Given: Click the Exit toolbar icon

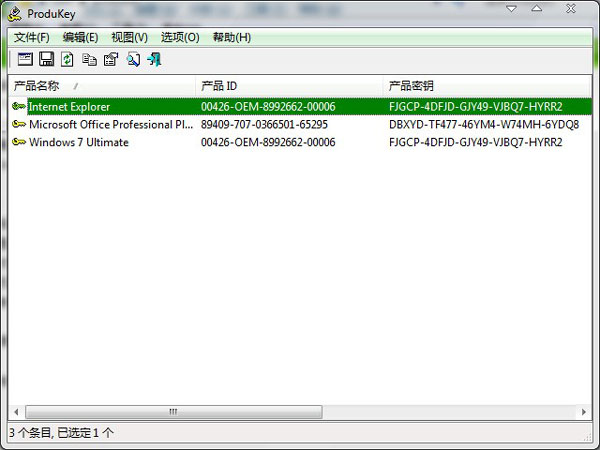Looking at the screenshot, I should coord(155,59).
